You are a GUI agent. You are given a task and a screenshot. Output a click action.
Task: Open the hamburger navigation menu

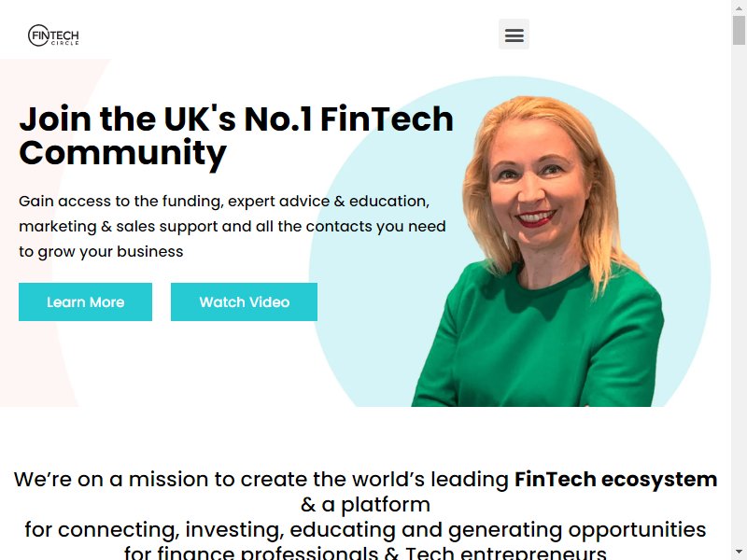pos(514,35)
